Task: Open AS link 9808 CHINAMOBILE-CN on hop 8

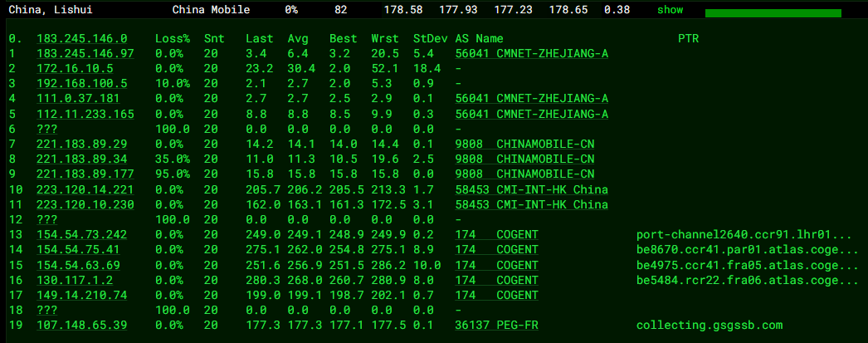Action: (x=524, y=159)
